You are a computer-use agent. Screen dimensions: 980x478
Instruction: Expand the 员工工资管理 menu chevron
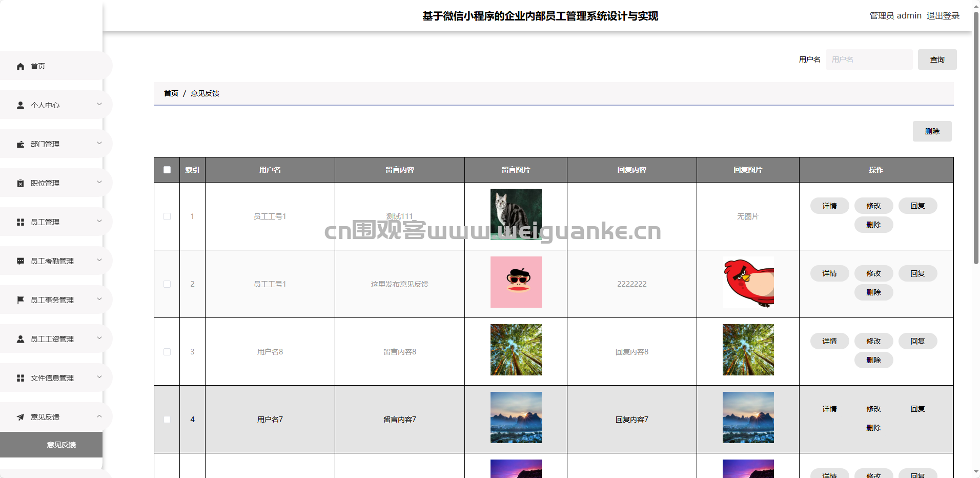pos(99,338)
